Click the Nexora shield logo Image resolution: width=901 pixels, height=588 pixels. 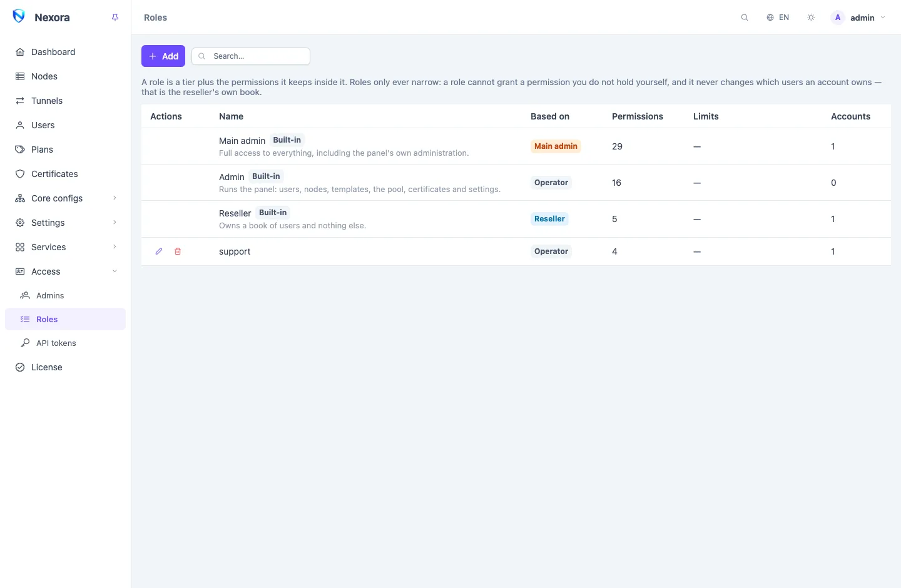19,16
